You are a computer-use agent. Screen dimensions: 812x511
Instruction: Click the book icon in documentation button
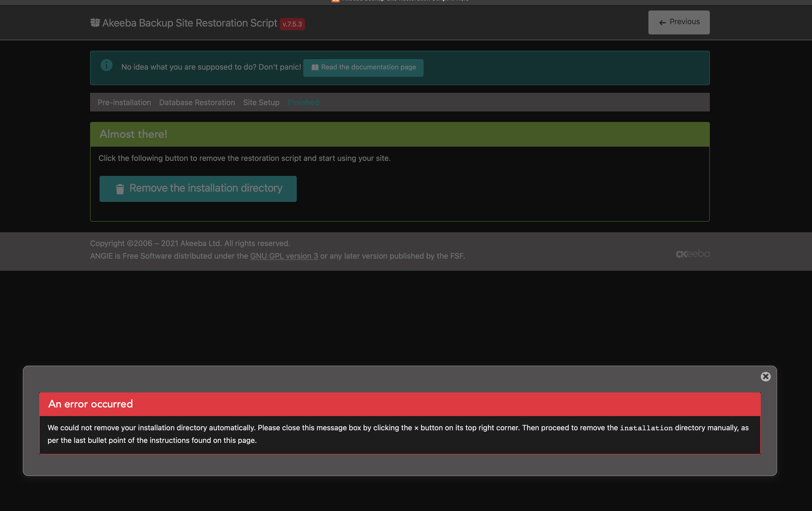pyautogui.click(x=315, y=68)
